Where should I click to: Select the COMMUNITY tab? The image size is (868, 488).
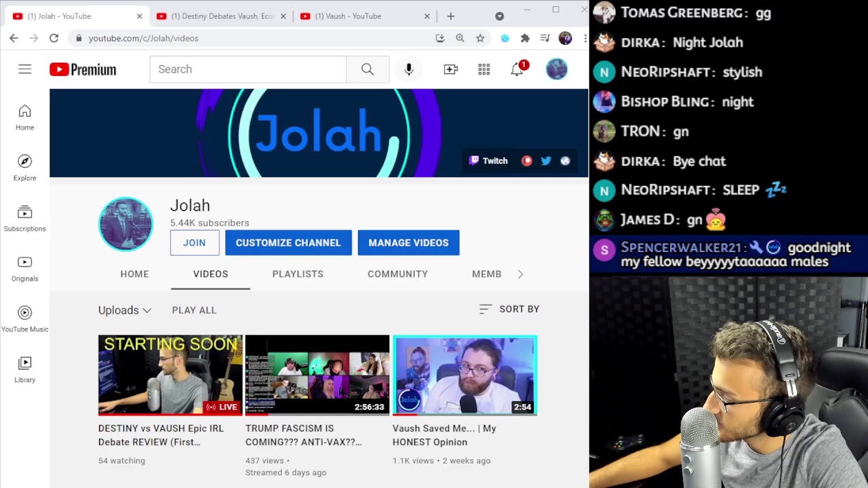[x=397, y=274]
